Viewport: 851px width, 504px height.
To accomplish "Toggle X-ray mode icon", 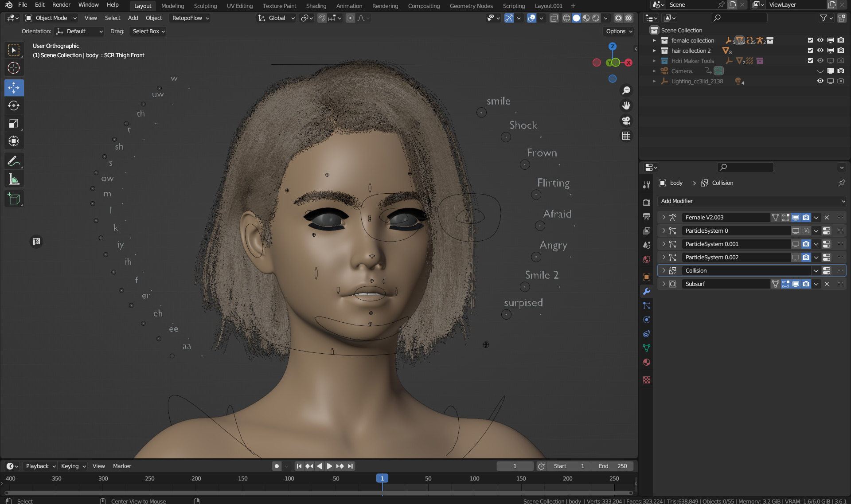I will pos(554,18).
